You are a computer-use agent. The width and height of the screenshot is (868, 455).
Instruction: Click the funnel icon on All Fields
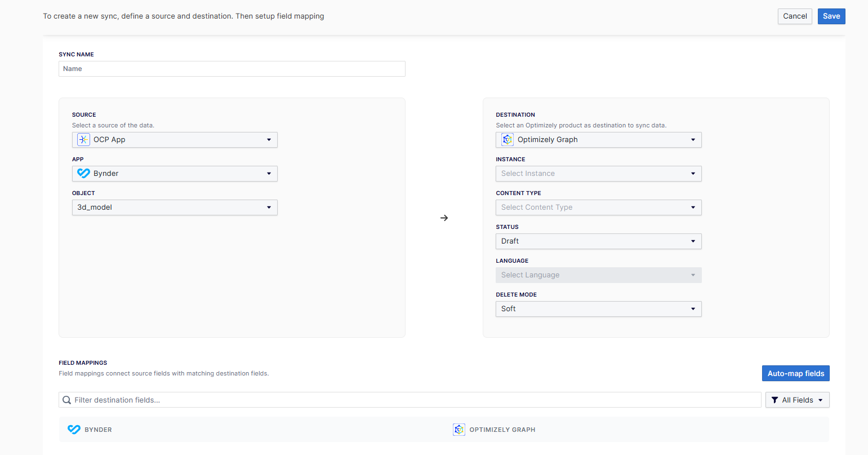774,400
